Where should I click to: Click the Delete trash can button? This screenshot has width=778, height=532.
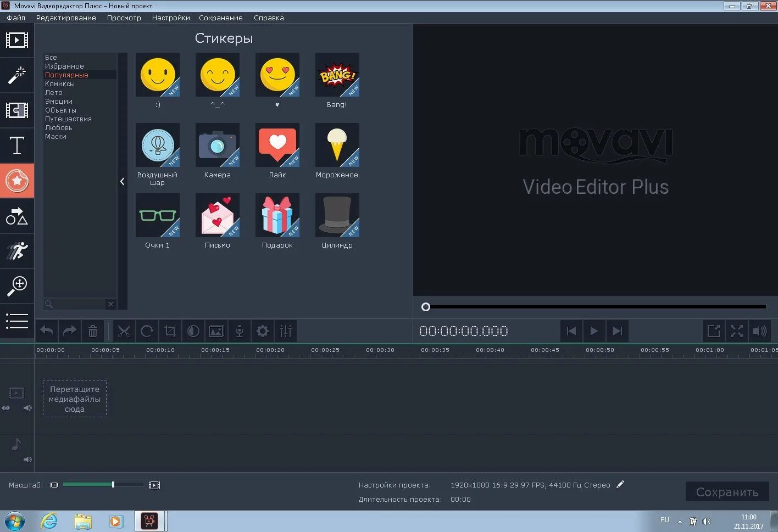tap(93, 331)
